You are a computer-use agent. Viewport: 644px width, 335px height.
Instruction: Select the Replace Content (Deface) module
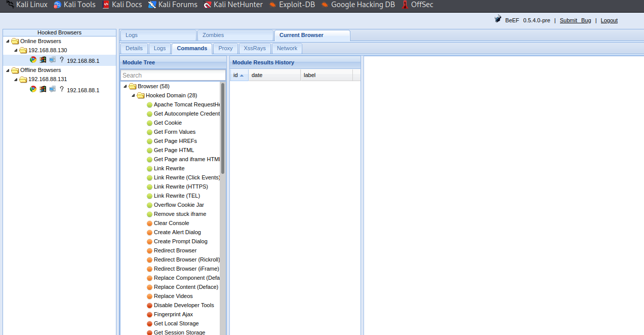click(x=186, y=287)
